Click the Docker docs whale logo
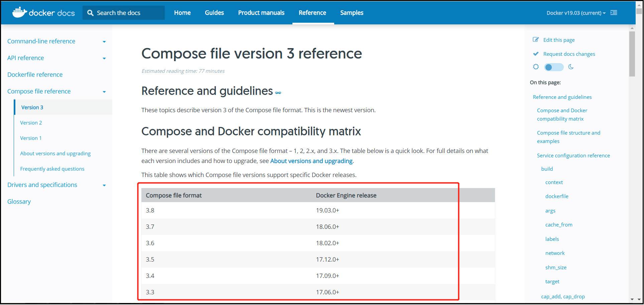This screenshot has width=644, height=305. 20,12
